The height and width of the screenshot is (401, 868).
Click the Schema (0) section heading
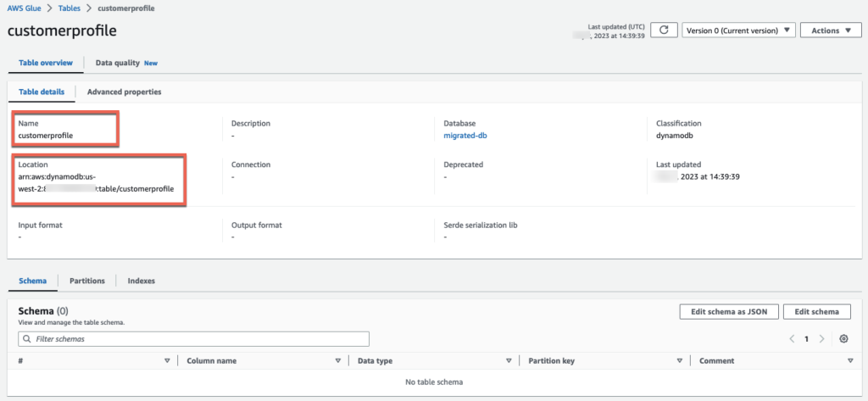43,311
